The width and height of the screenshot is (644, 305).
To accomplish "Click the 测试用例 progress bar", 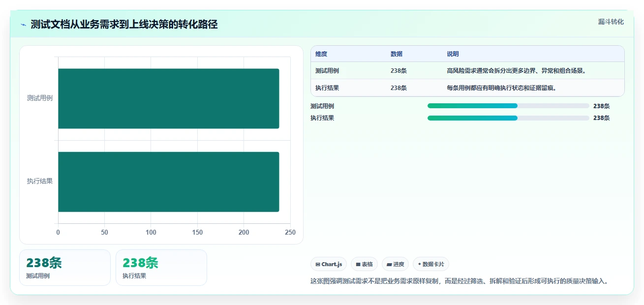I will [508, 106].
